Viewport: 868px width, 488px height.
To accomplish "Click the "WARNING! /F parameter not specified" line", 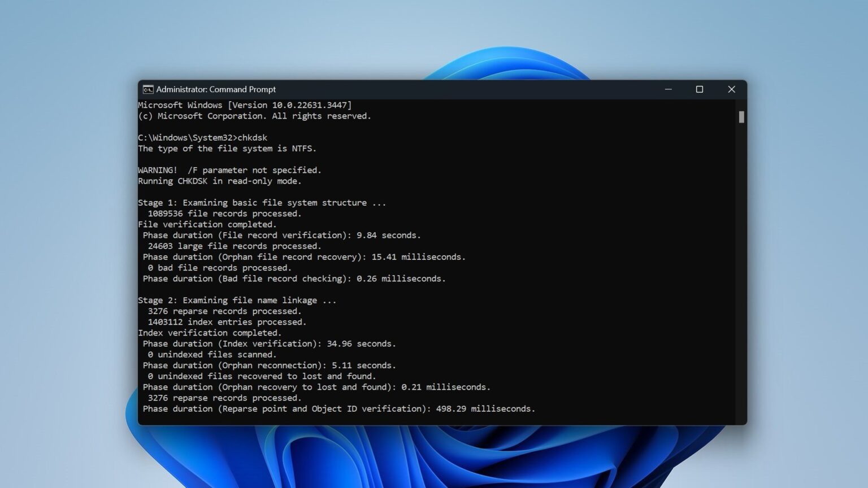I will (x=229, y=170).
